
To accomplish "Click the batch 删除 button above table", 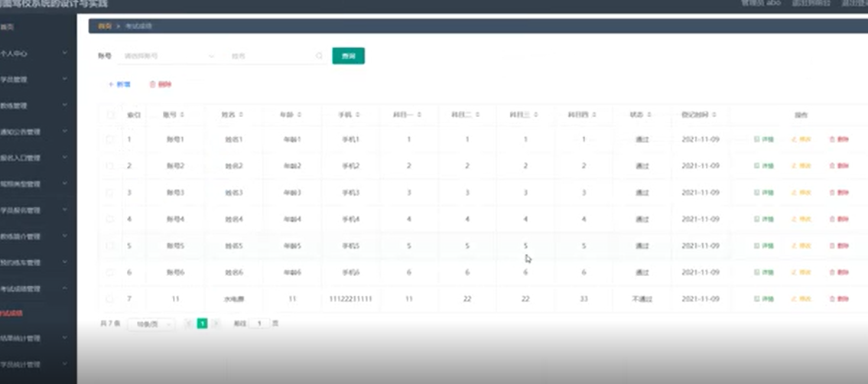I will point(161,85).
